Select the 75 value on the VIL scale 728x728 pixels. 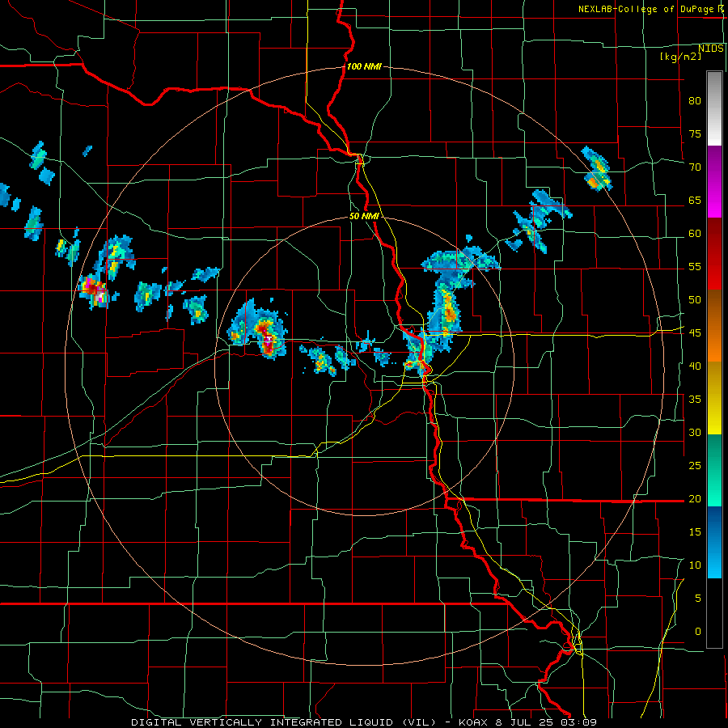pyautogui.click(x=695, y=134)
